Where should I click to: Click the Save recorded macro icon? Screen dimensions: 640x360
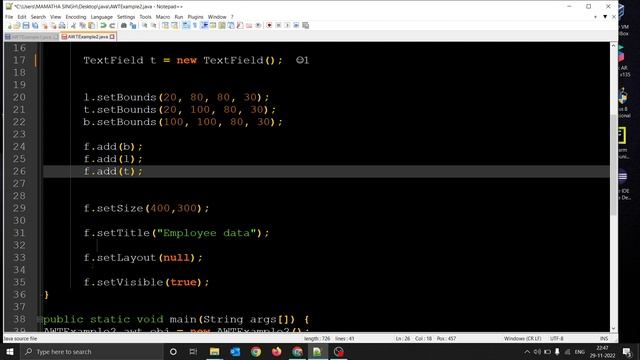tap(305, 25)
